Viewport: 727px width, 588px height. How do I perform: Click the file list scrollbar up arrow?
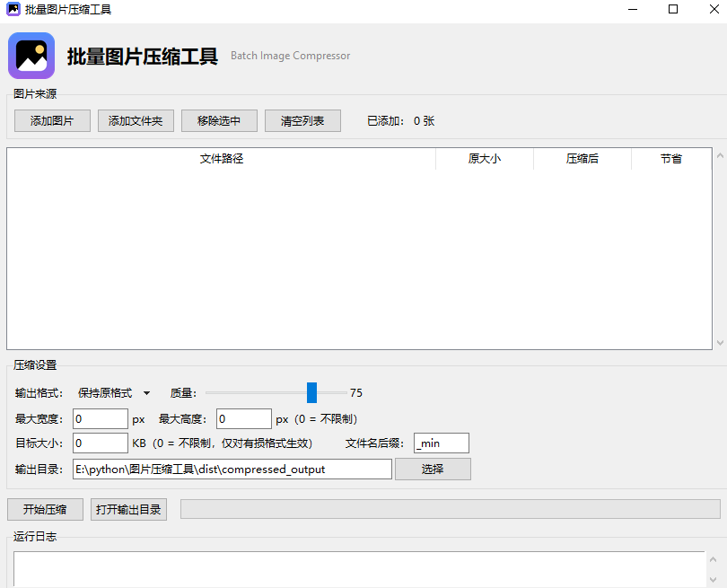coord(720,156)
